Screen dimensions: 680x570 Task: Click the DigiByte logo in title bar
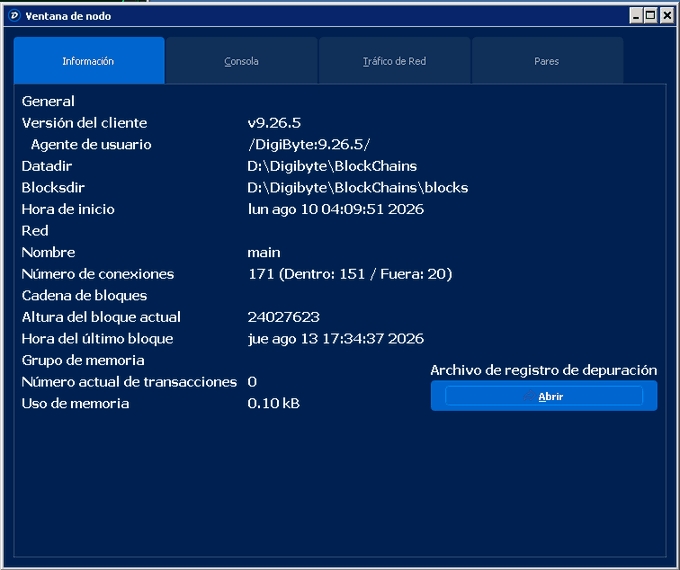pos(14,16)
